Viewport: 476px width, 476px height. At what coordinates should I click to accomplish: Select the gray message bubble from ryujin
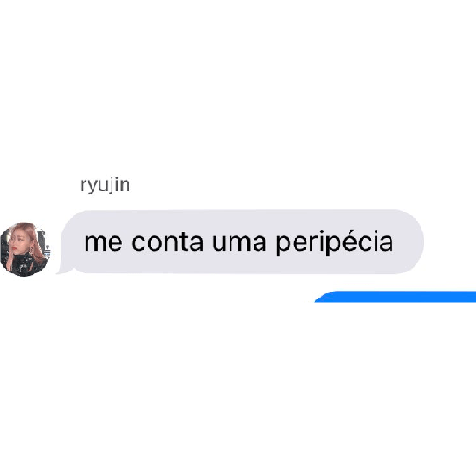(240, 242)
